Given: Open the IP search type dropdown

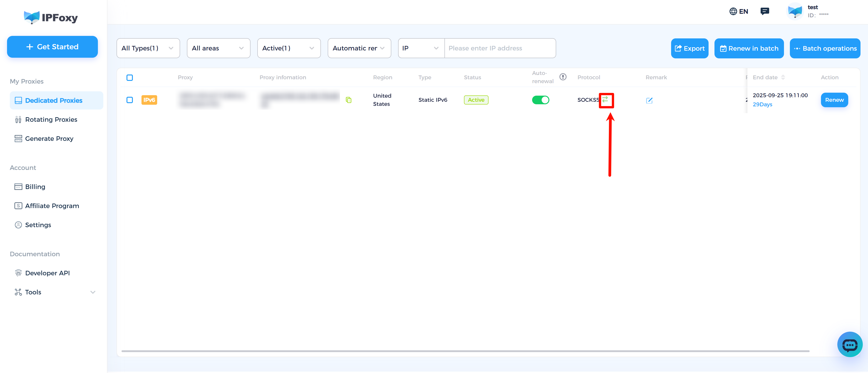Looking at the screenshot, I should (x=421, y=48).
